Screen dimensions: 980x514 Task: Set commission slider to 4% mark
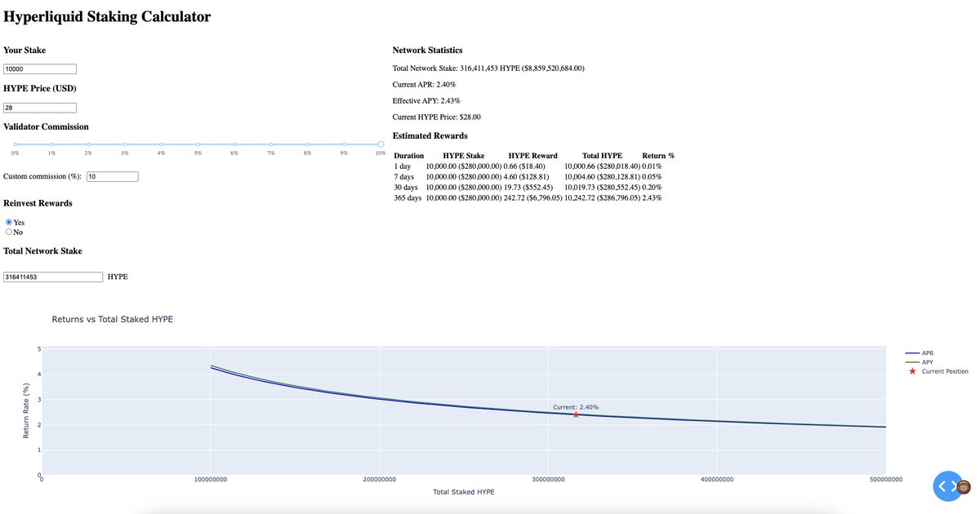pyautogui.click(x=161, y=144)
